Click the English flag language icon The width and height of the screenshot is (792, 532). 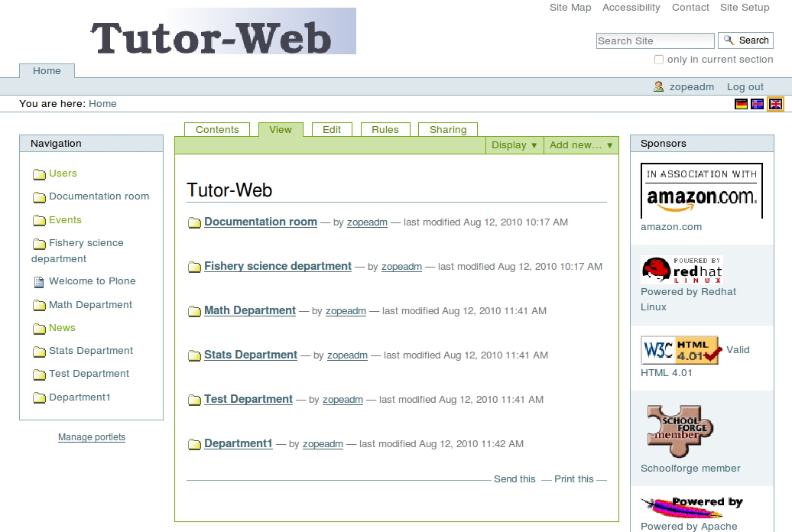[x=775, y=104]
